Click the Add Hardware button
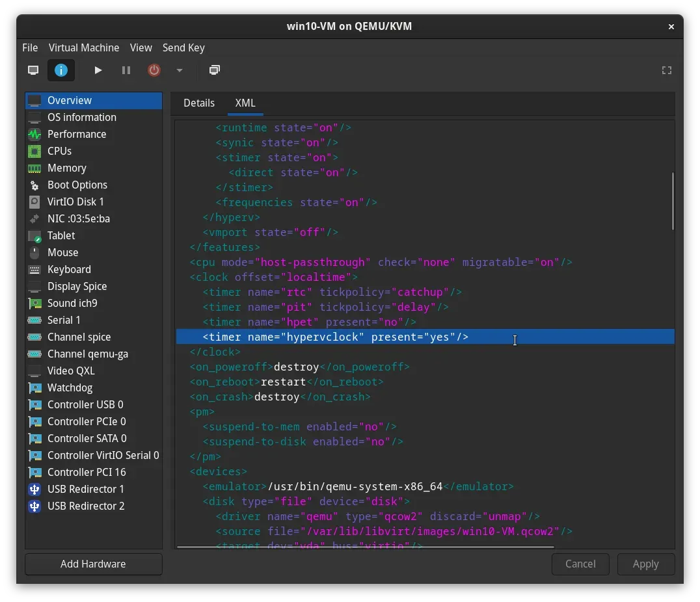This screenshot has width=700, height=602. click(x=93, y=564)
